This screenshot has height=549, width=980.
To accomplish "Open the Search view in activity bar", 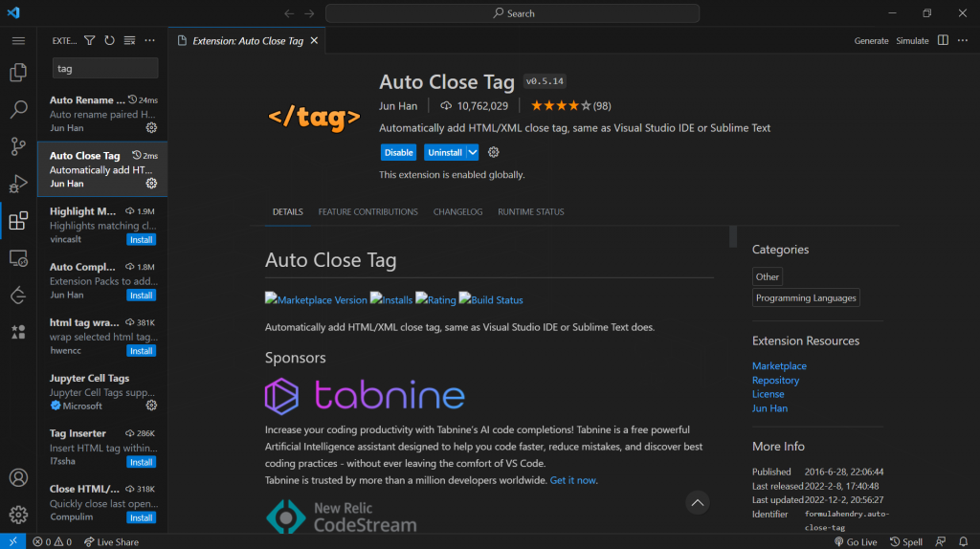I will coord(18,109).
